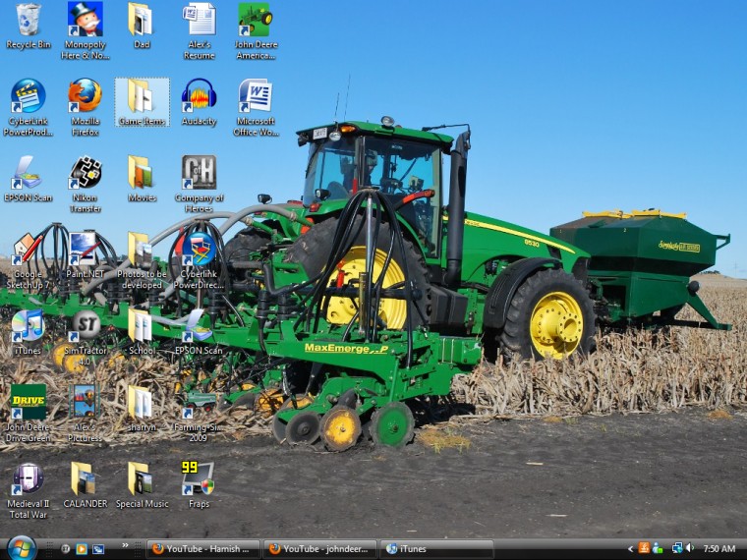Launch Monopoly Here & Now shortcut
The height and width of the screenshot is (560, 747).
85,31
